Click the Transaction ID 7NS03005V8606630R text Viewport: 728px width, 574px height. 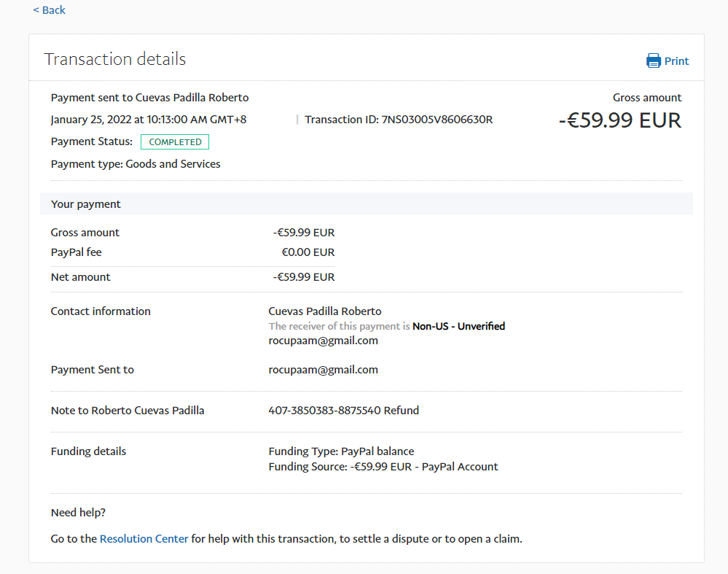point(399,120)
